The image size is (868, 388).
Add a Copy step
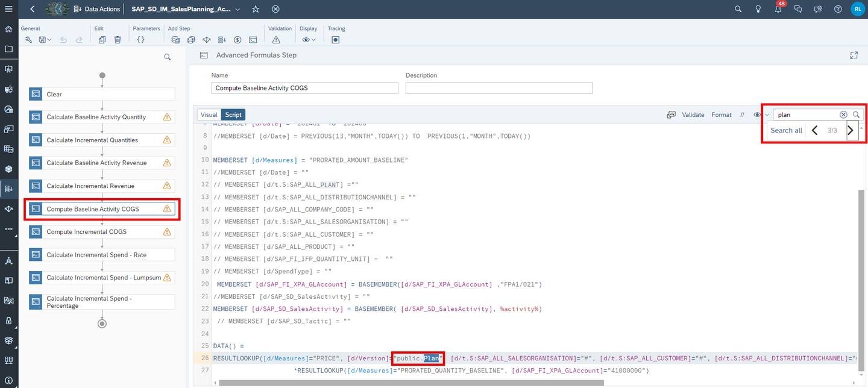[175, 40]
